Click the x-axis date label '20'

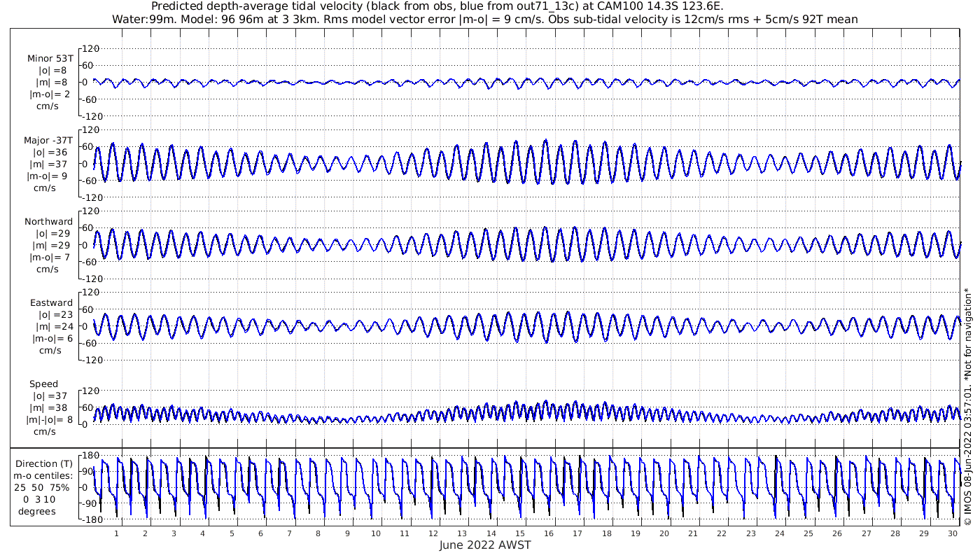[664, 533]
